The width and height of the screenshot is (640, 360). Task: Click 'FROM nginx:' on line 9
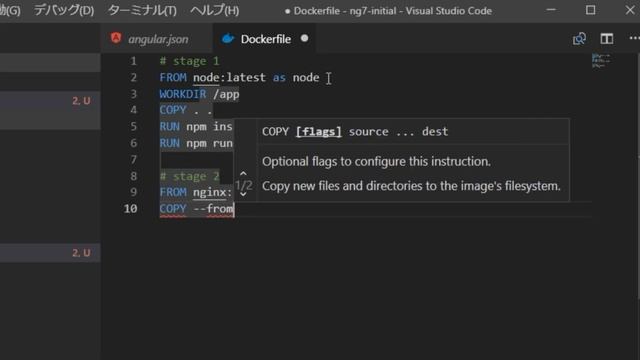[196, 192]
